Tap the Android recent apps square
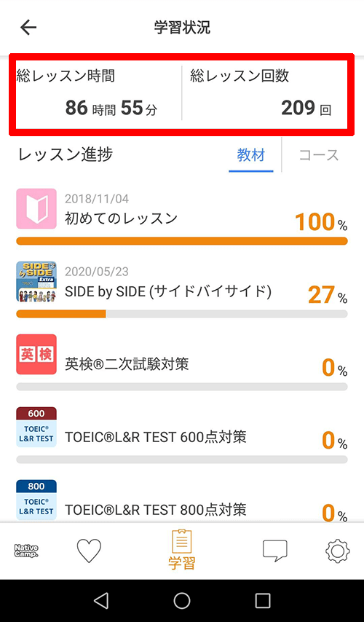Screen dimensions: 364x622 pyautogui.click(x=263, y=601)
